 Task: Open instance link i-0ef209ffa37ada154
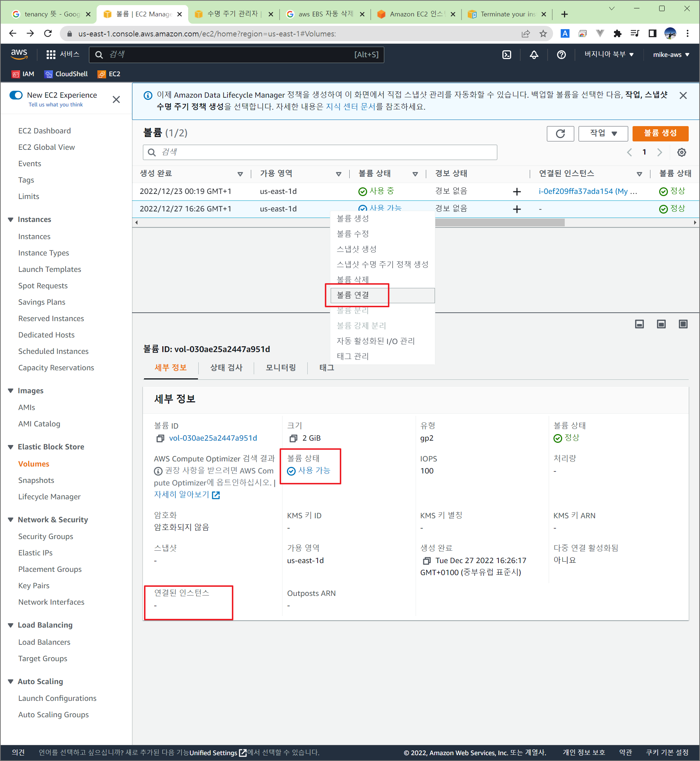pyautogui.click(x=588, y=192)
